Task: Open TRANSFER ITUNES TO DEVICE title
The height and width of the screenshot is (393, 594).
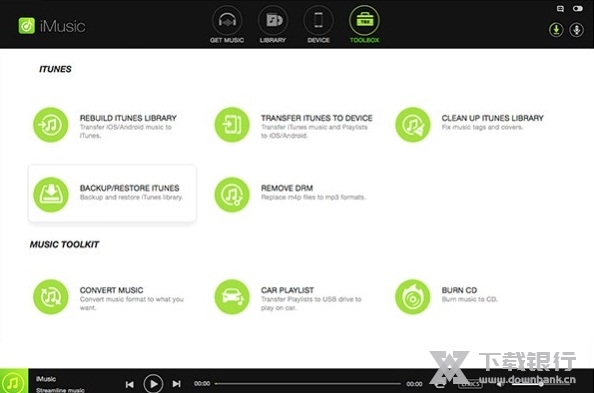Action: (317, 118)
